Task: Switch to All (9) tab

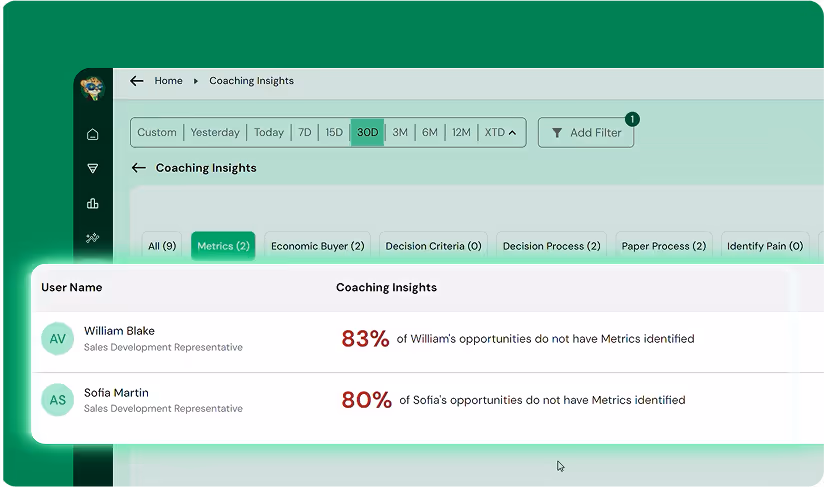Action: [x=162, y=246]
